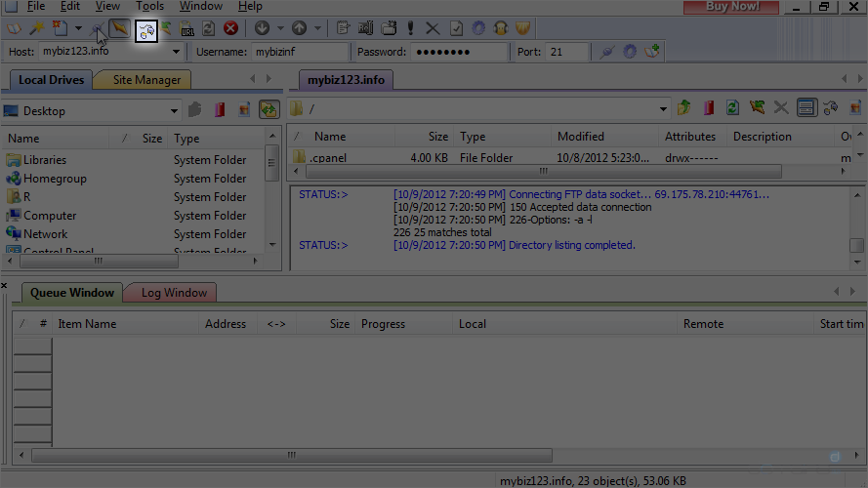
Task: Switch to the Log Window tab
Action: pos(173,293)
